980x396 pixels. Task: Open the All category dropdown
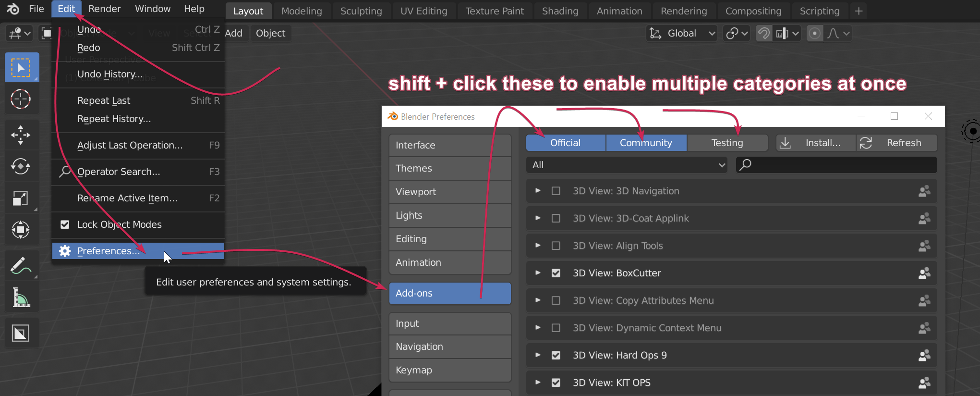[627, 165]
